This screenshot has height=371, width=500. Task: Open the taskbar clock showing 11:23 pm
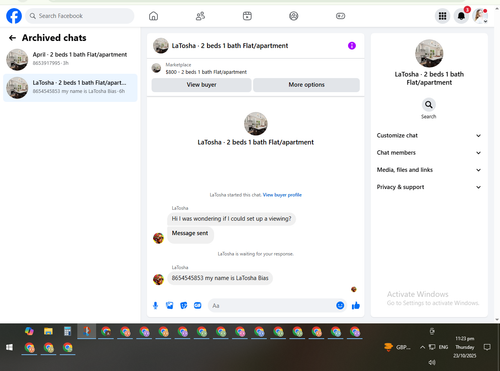(x=465, y=347)
